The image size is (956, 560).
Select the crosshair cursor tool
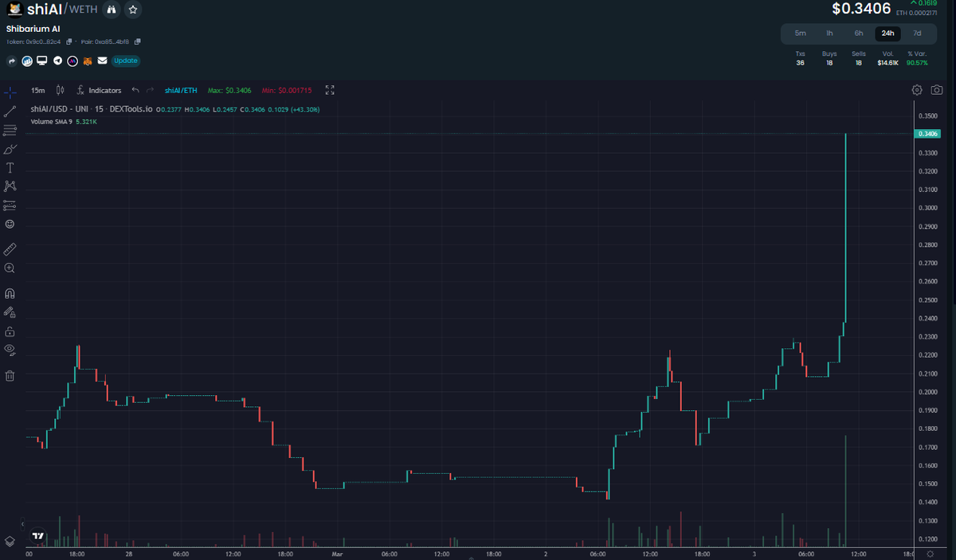(x=10, y=92)
